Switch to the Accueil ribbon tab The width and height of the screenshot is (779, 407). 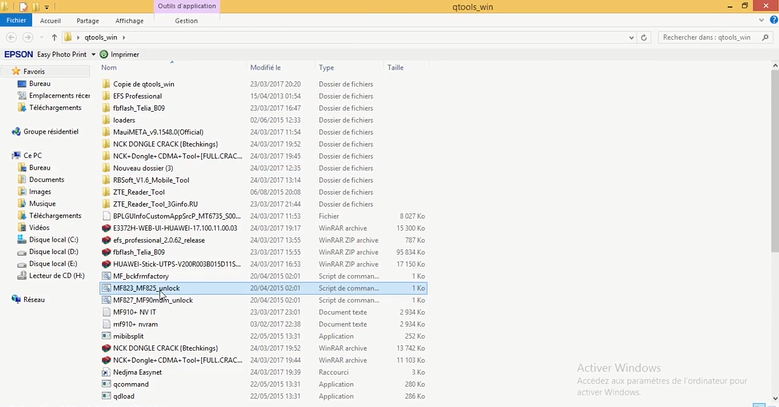[x=50, y=20]
